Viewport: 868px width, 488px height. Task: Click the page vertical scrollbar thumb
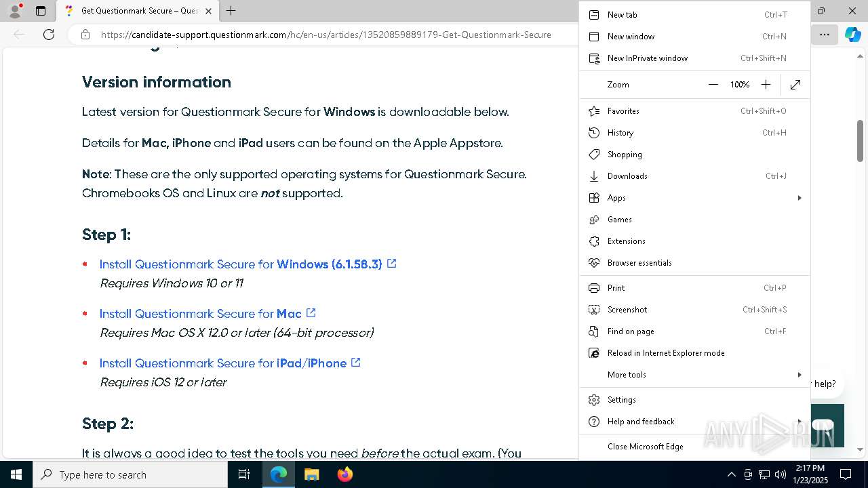(x=860, y=141)
